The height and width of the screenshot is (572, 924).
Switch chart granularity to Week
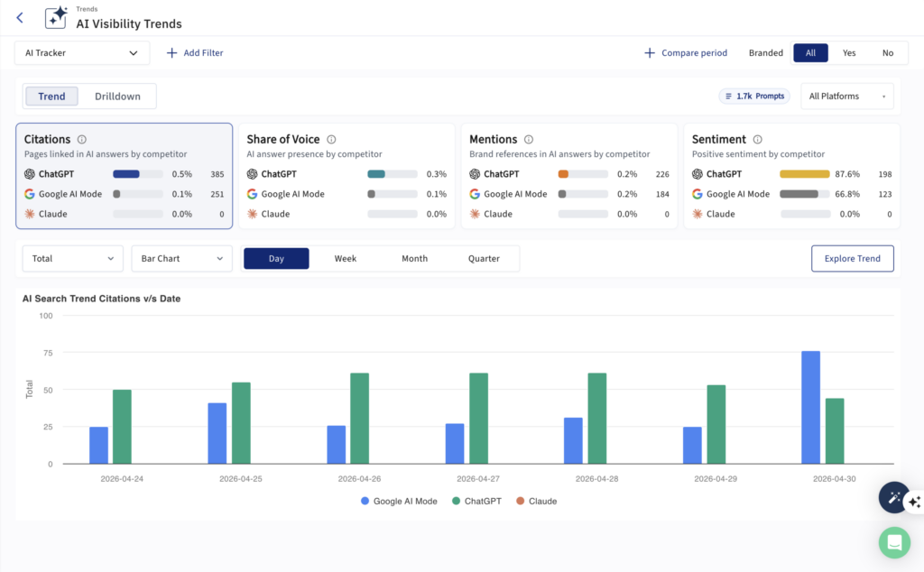(x=346, y=259)
